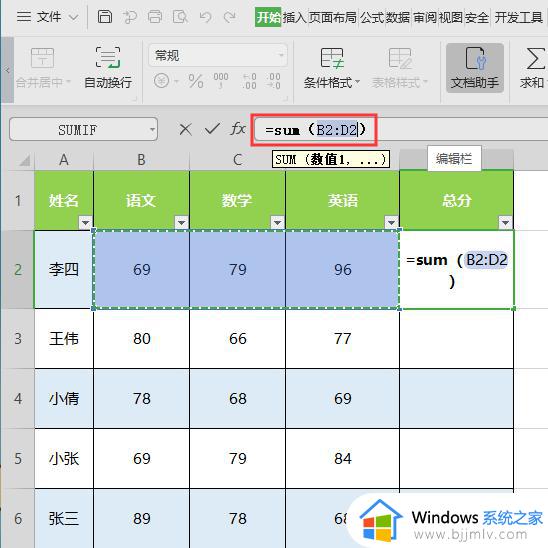This screenshot has width=548, height=548.
Task: Click the confirm checkmark in formula bar
Action: click(x=212, y=129)
